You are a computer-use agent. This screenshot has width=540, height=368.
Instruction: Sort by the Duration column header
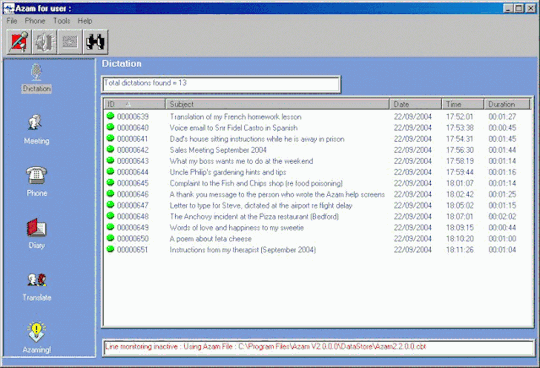click(x=507, y=104)
